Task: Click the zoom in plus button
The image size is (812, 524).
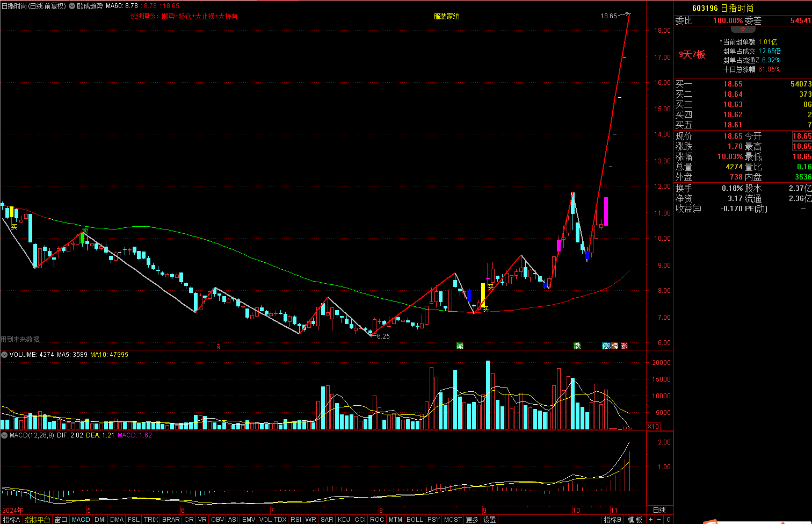Action: tap(650, 520)
